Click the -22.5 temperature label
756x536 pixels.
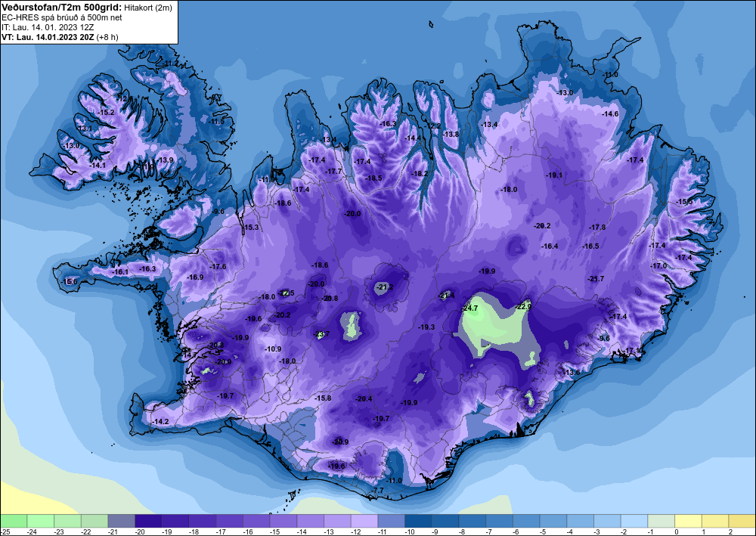tap(286, 293)
